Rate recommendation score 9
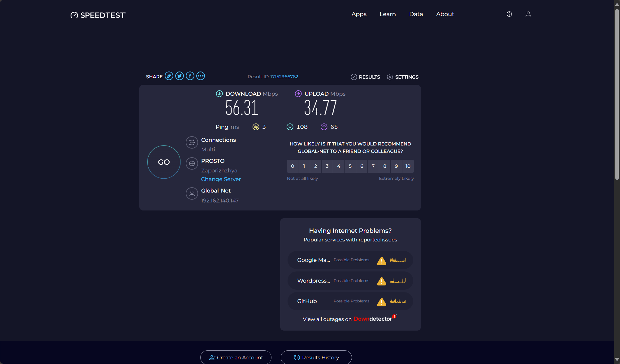The width and height of the screenshot is (620, 364). tap(397, 166)
